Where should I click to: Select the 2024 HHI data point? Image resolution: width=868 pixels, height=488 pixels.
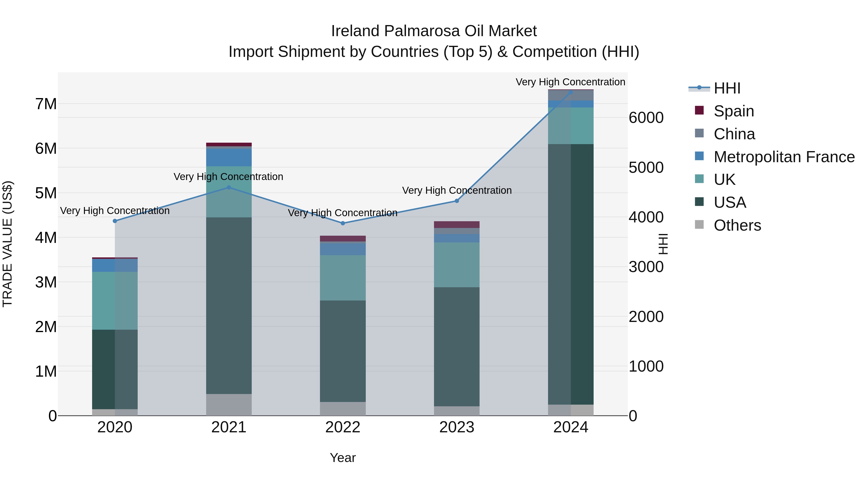(x=571, y=92)
